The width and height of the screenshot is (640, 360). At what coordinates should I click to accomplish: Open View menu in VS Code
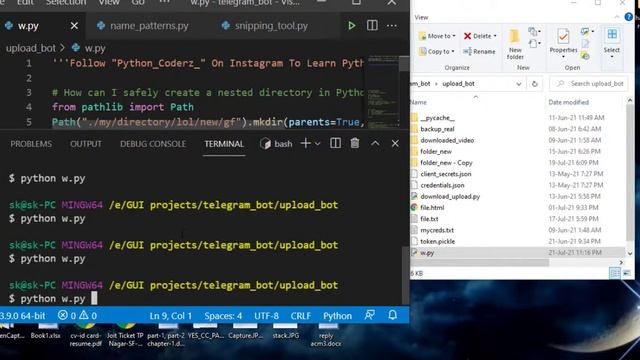coord(109,2)
